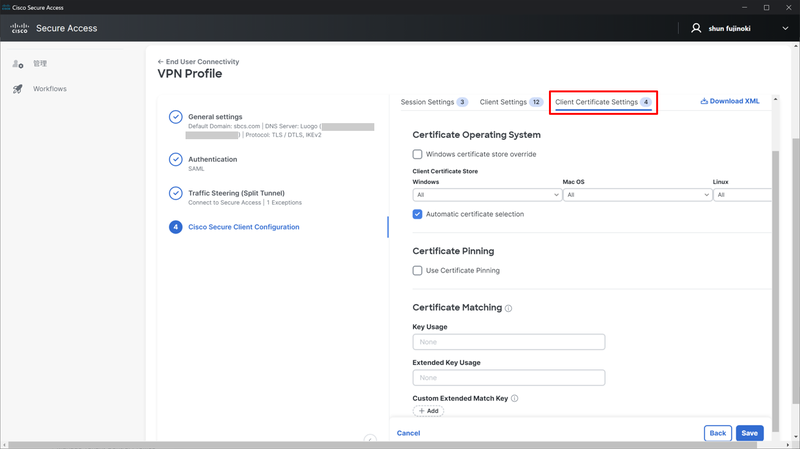Screen dimensions: 800x449
Task: Click the Download XML link
Action: (734, 101)
